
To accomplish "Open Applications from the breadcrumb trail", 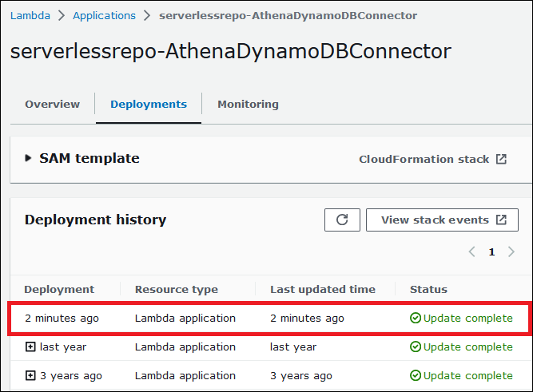I will pos(104,15).
